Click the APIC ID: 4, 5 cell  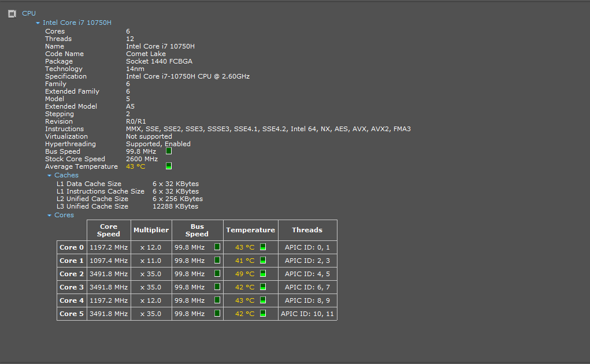tap(307, 274)
